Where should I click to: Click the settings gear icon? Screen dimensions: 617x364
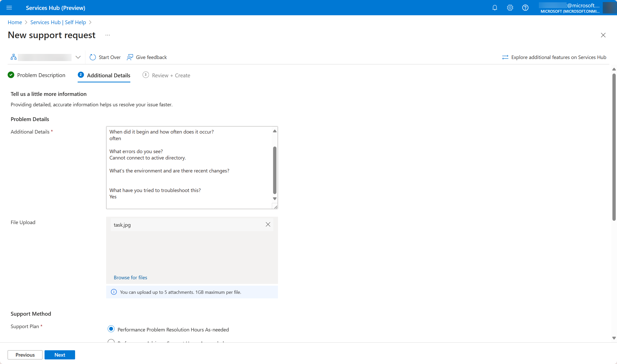pyautogui.click(x=510, y=7)
